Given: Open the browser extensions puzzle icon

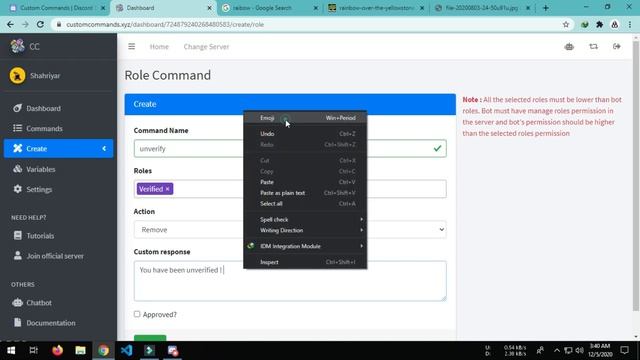Looking at the screenshot, I should click(600, 24).
